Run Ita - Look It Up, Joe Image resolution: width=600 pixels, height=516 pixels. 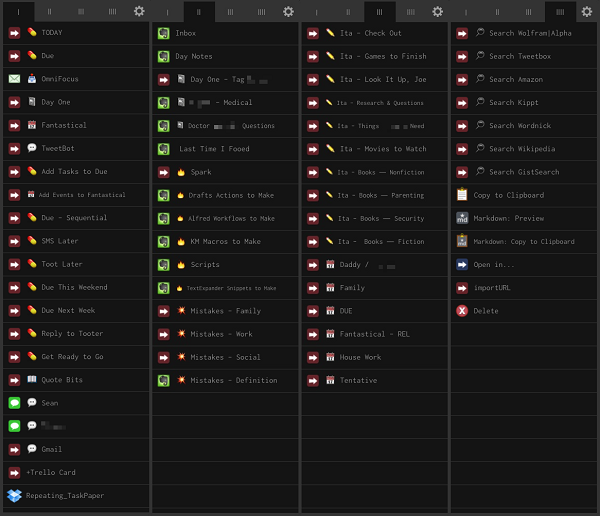pyautogui.click(x=375, y=80)
